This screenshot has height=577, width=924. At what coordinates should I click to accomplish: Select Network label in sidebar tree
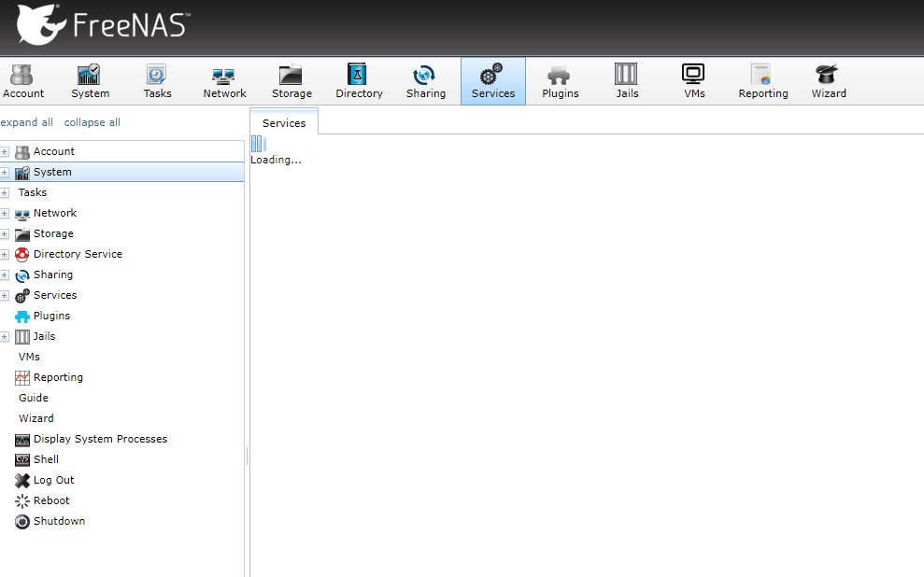coord(55,213)
